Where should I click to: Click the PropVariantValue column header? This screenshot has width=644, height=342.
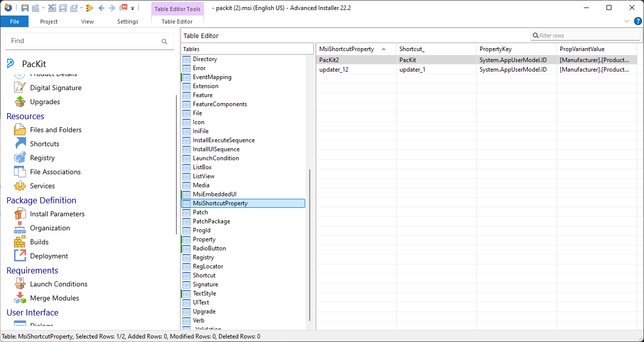[596, 49]
